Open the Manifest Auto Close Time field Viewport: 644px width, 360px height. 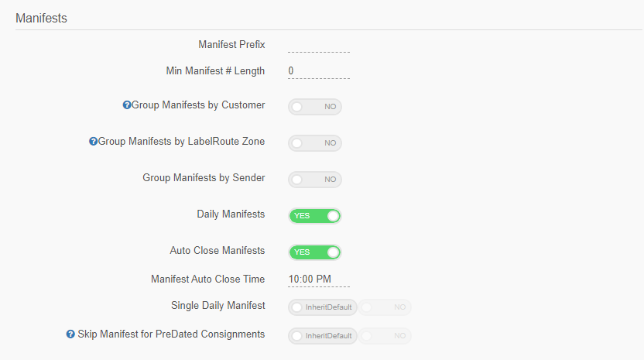coord(319,279)
